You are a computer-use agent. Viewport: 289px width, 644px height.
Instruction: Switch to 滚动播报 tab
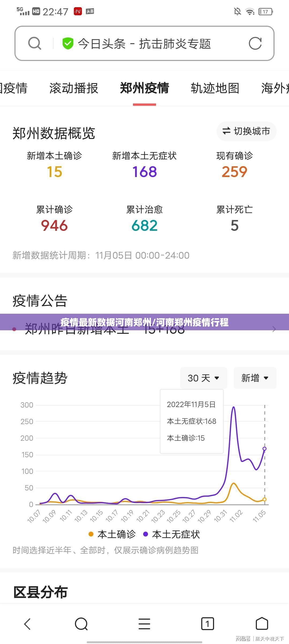[x=74, y=88]
